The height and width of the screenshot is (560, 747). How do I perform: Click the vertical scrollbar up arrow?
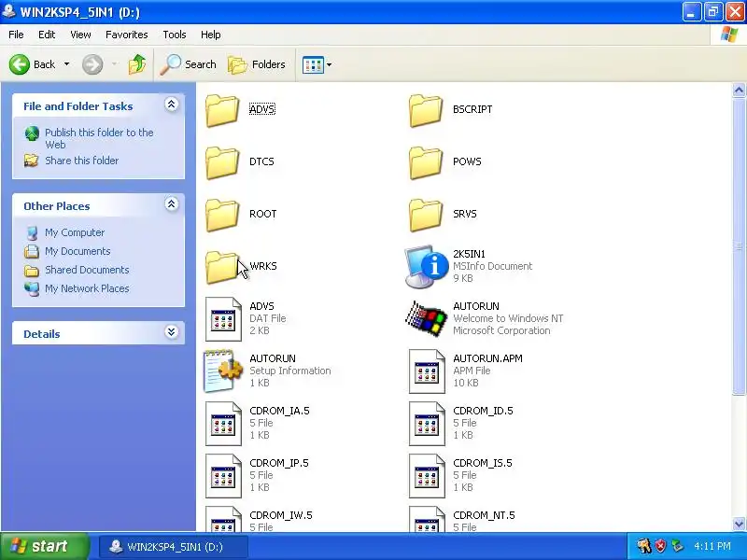point(739,90)
